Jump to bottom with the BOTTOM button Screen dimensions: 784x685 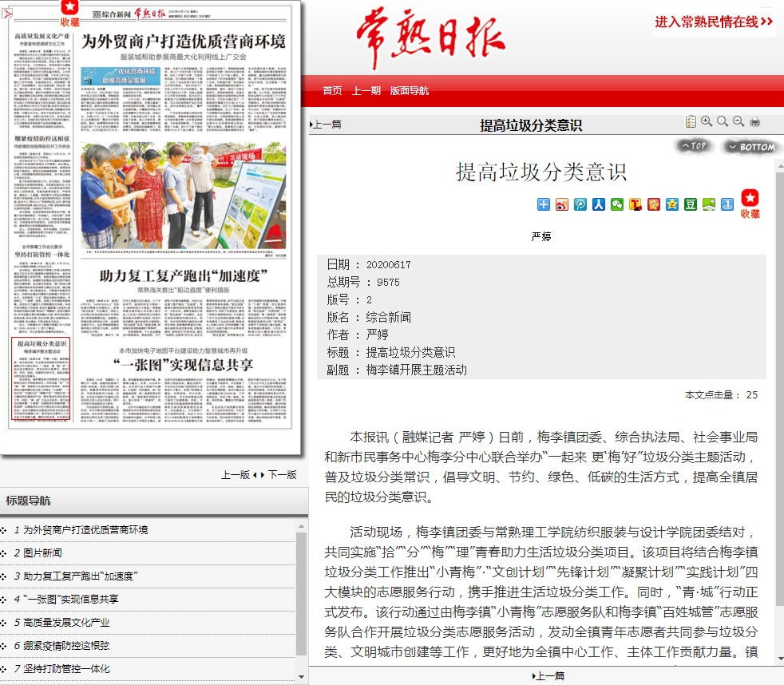point(751,147)
